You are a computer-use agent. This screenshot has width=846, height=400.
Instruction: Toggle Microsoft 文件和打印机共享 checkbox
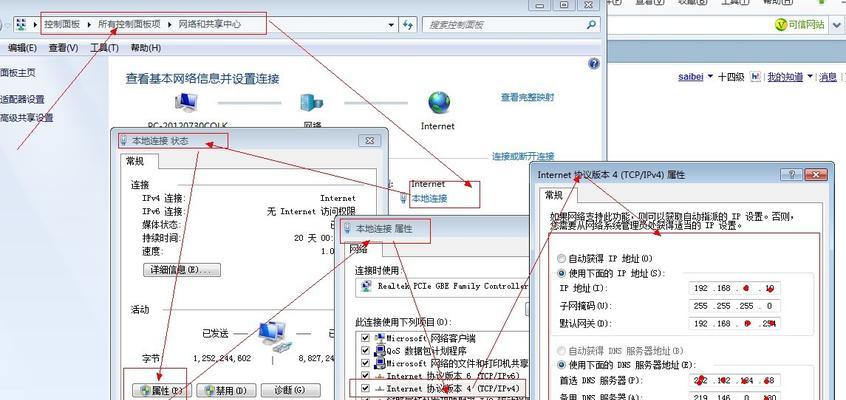point(365,363)
